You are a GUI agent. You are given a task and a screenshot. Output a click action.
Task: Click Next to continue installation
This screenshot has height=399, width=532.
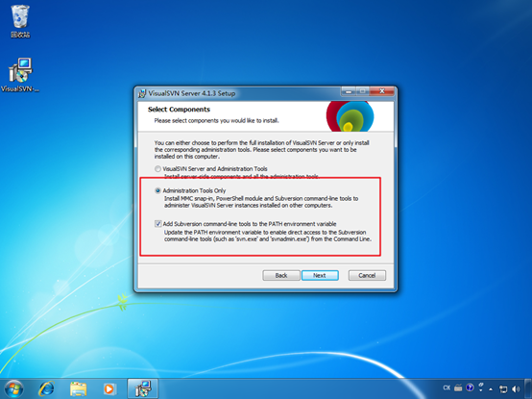click(320, 275)
